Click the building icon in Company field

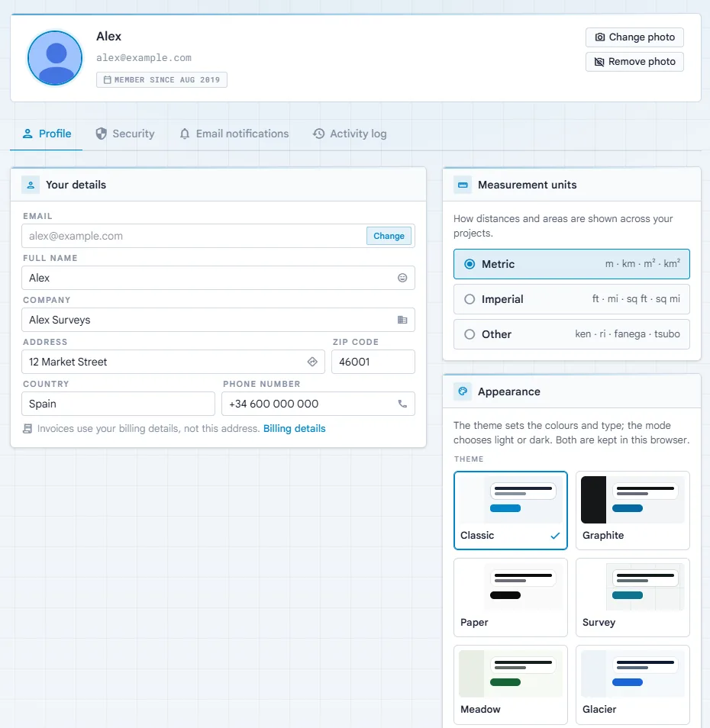point(402,320)
